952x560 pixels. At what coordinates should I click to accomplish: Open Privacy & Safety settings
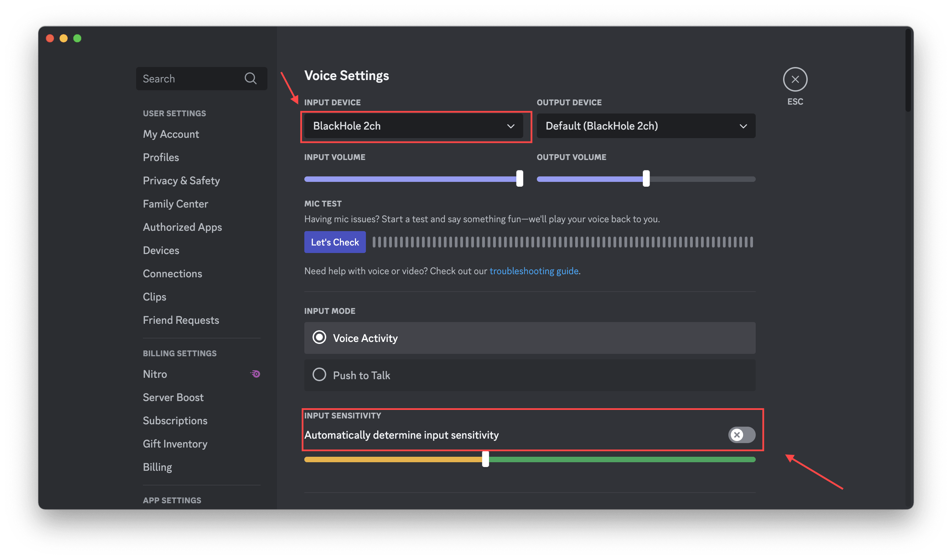click(x=181, y=181)
